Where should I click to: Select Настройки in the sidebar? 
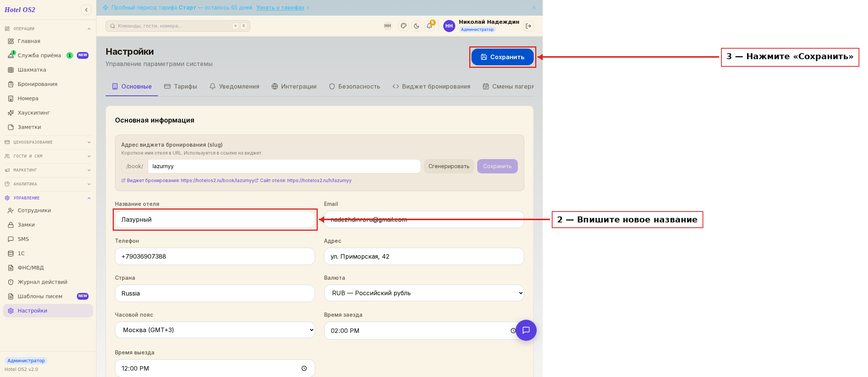[x=48, y=311]
